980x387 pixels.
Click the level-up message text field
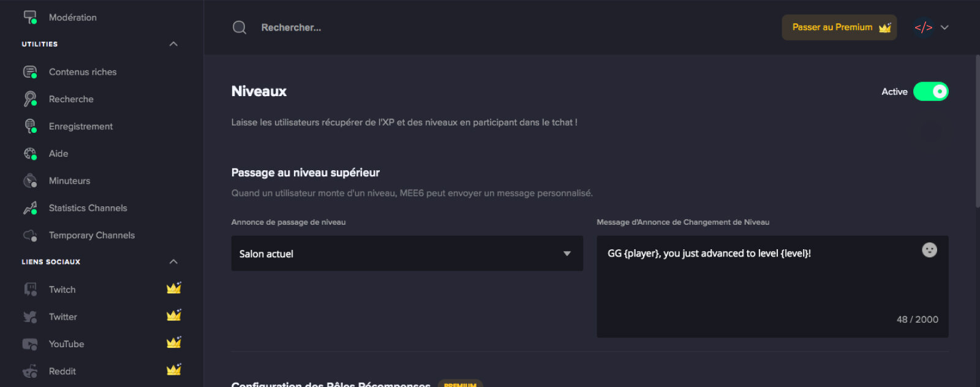pyautogui.click(x=772, y=287)
